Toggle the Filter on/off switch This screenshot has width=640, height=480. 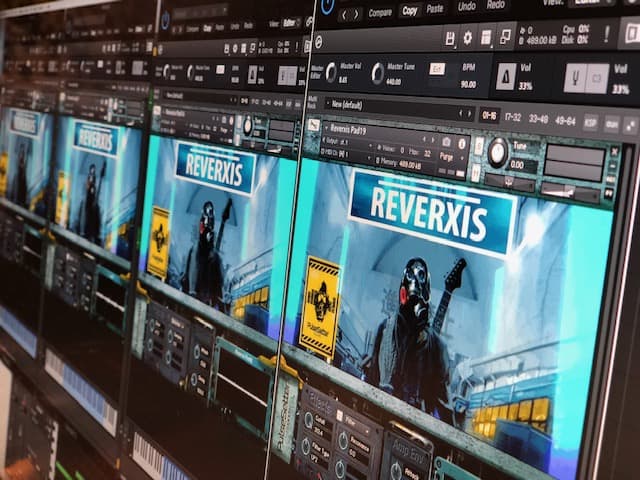(x=340, y=416)
